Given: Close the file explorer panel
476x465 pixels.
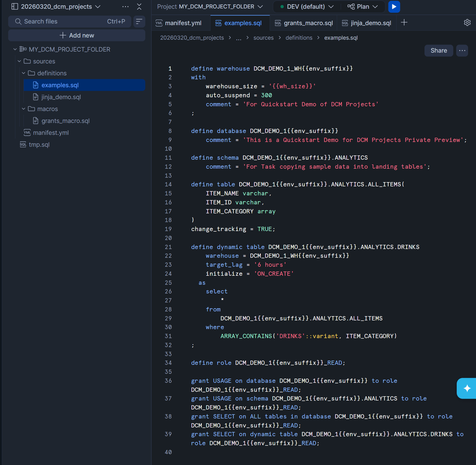Looking at the screenshot, I should click(x=139, y=7).
